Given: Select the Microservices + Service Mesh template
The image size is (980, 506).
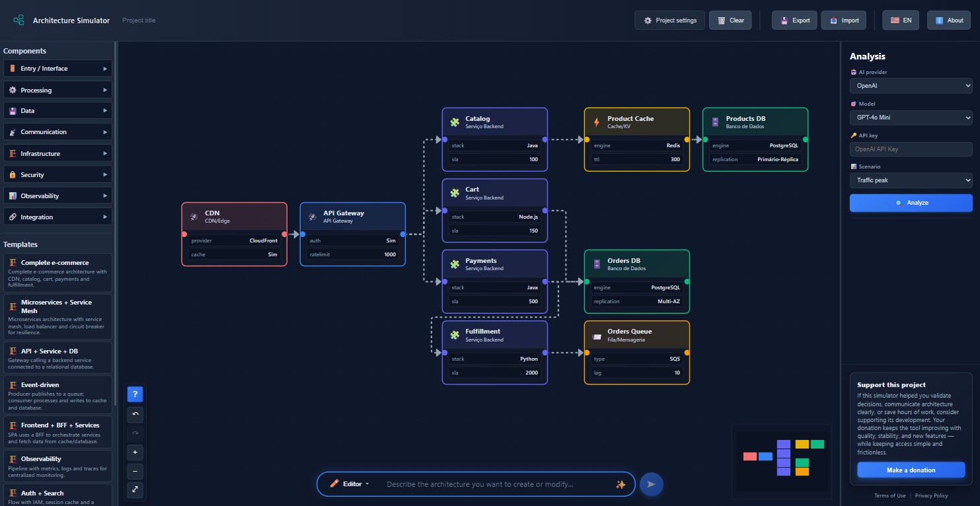Looking at the screenshot, I should pyautogui.click(x=57, y=316).
